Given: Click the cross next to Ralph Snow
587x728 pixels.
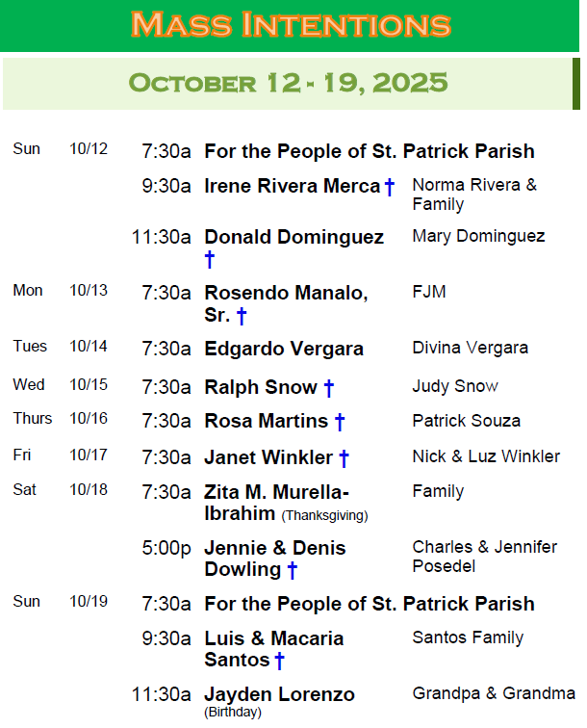Looking at the screenshot, I should coord(328,388).
